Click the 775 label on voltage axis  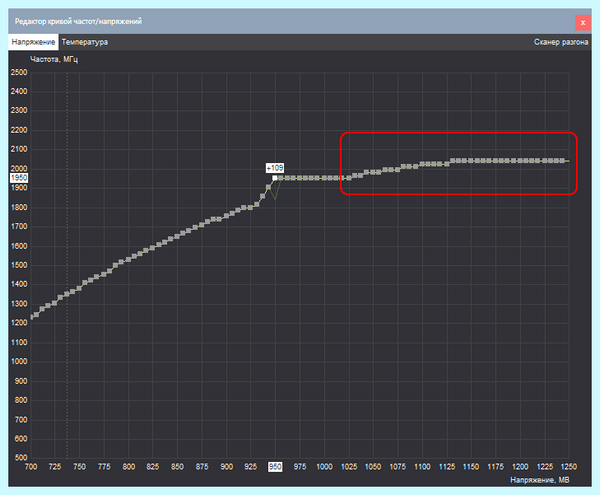(x=104, y=467)
